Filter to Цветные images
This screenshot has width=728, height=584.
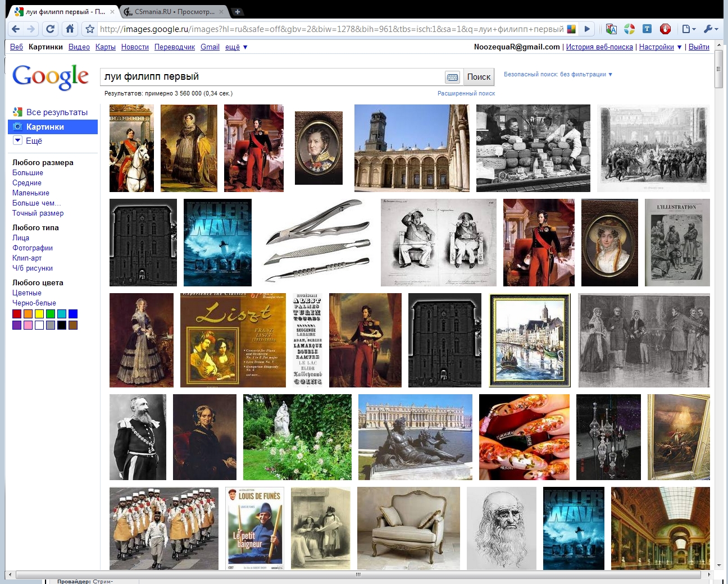click(27, 293)
